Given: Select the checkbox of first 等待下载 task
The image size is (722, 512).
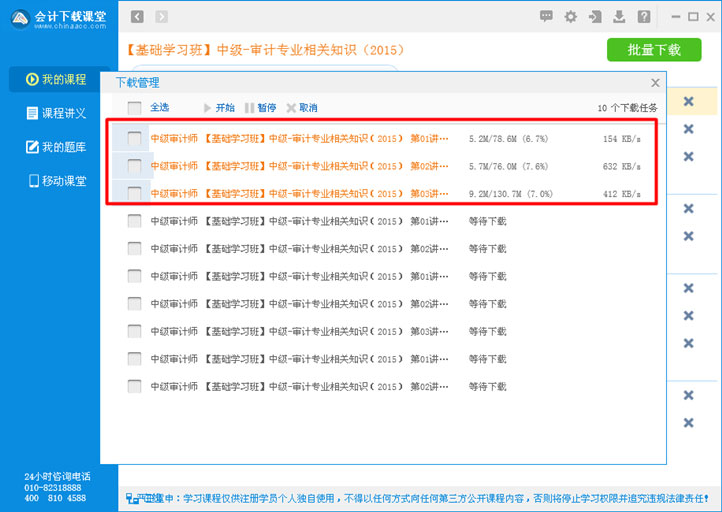Looking at the screenshot, I should click(134, 221).
